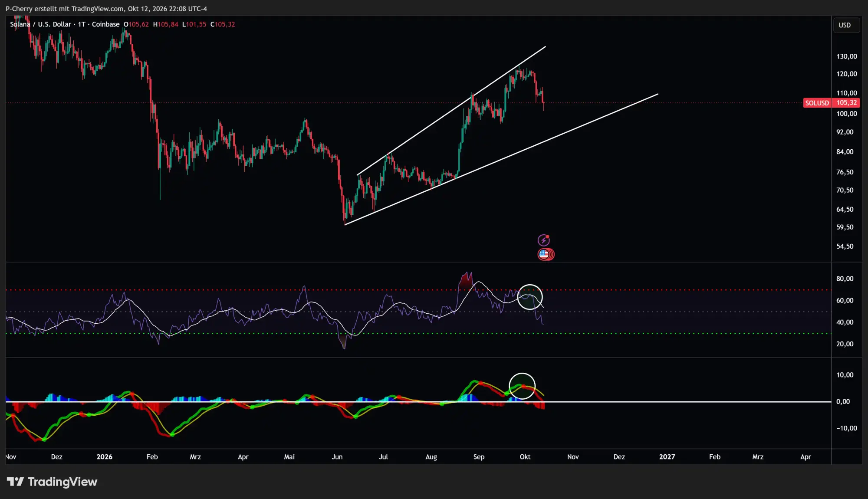The height and width of the screenshot is (499, 868).
Task: Click the 120,00 price axis label
Action: (x=846, y=74)
